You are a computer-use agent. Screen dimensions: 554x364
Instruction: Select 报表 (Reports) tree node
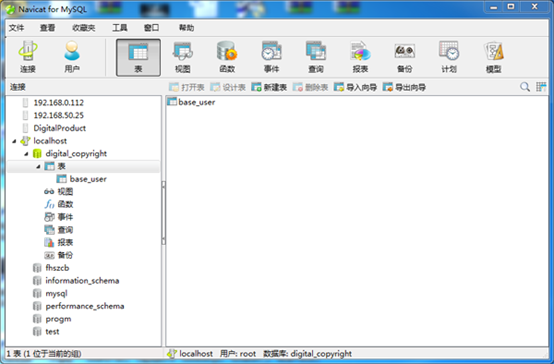coord(65,243)
